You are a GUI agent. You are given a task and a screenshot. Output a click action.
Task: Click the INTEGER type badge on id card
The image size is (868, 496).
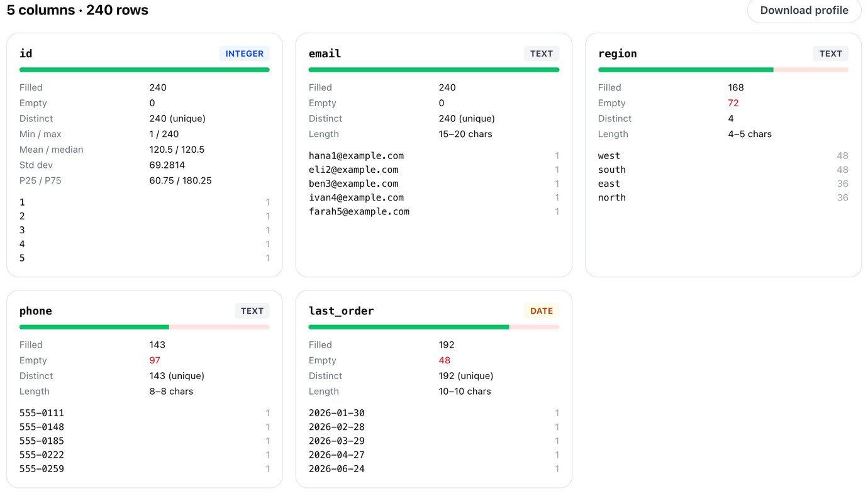coord(245,53)
